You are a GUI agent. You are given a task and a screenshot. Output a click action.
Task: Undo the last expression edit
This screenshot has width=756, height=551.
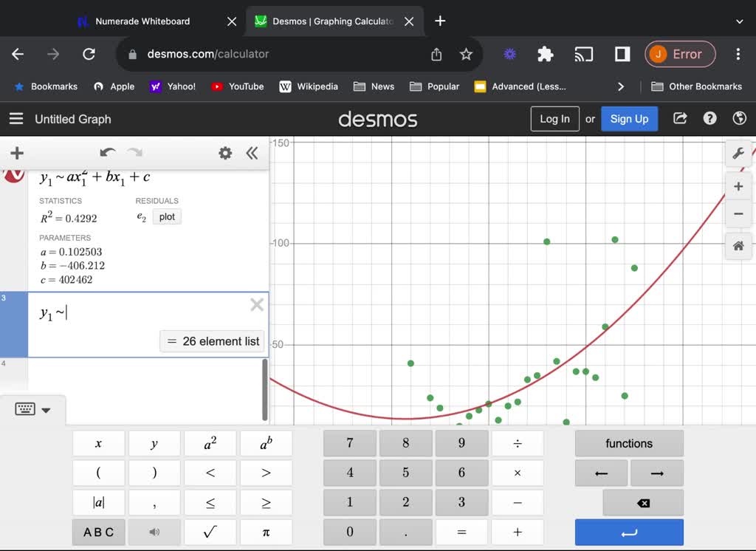[x=107, y=153]
